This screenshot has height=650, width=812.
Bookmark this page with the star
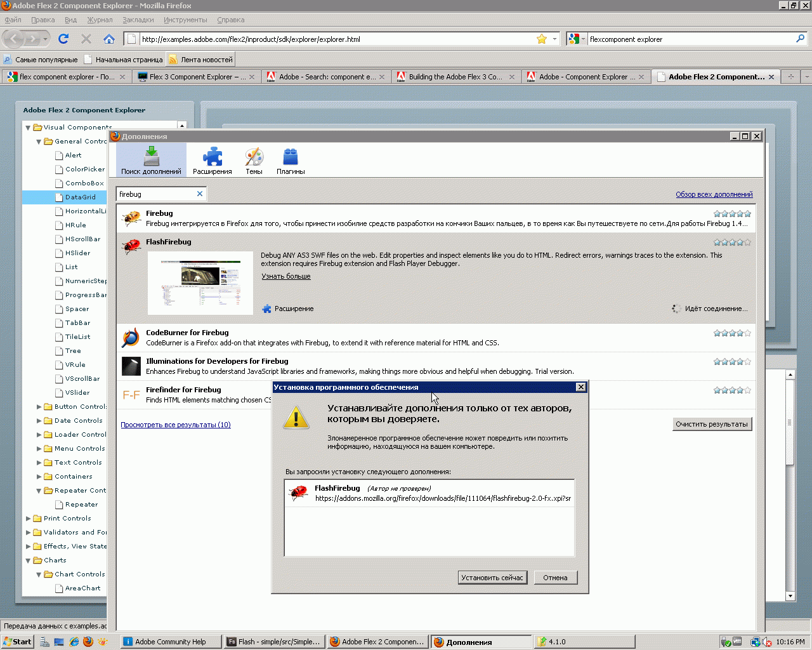[x=542, y=39]
